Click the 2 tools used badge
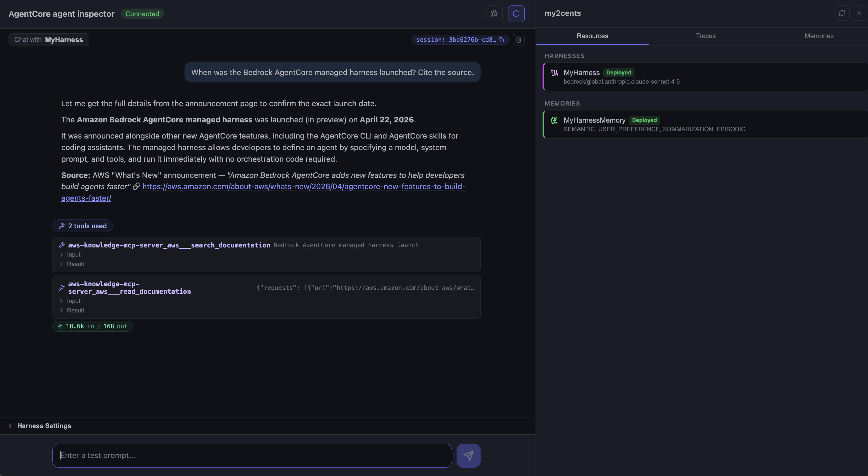The height and width of the screenshot is (476, 868). pyautogui.click(x=82, y=226)
